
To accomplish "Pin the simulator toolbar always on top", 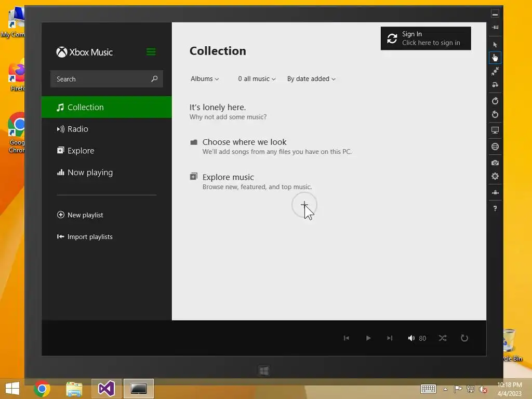I will [495, 28].
